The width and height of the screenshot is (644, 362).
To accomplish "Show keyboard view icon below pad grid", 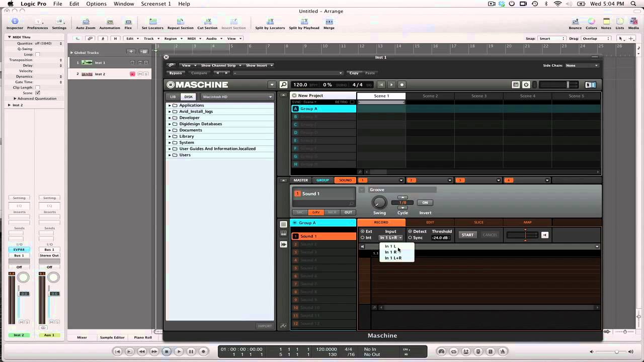I will (284, 234).
